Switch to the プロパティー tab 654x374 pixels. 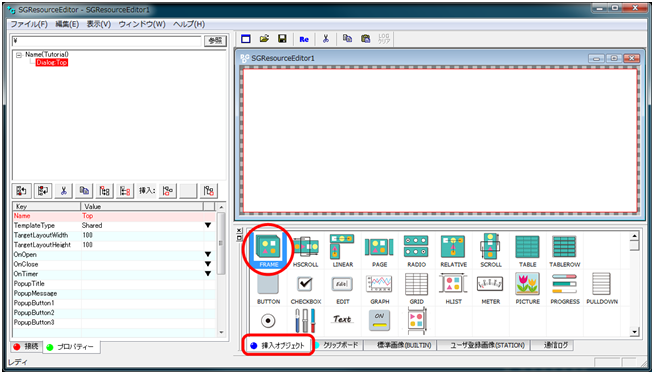tap(70, 347)
